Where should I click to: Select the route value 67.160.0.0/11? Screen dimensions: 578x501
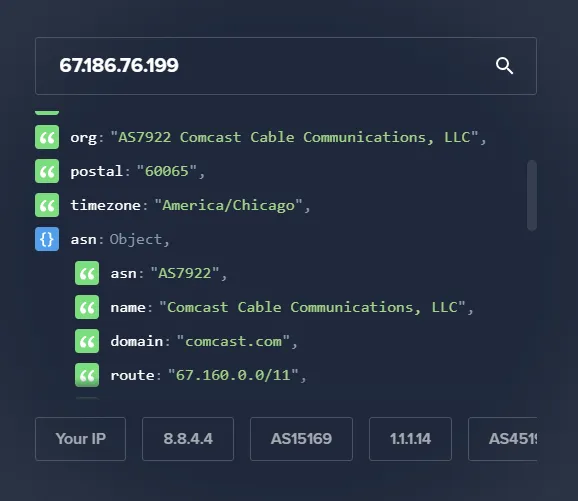coord(233,375)
